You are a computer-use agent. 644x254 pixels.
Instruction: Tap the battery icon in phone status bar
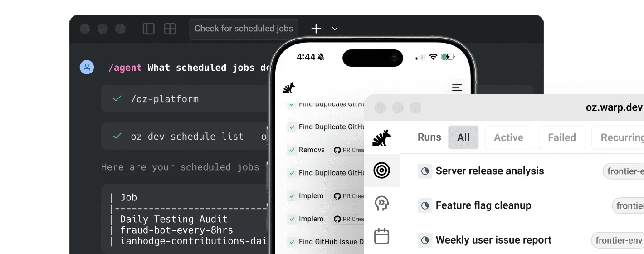448,57
